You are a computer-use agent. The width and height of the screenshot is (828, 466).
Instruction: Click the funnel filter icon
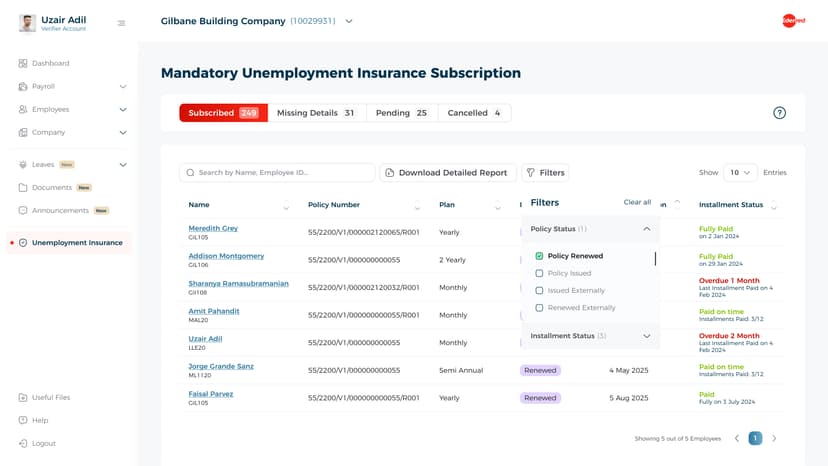point(531,173)
